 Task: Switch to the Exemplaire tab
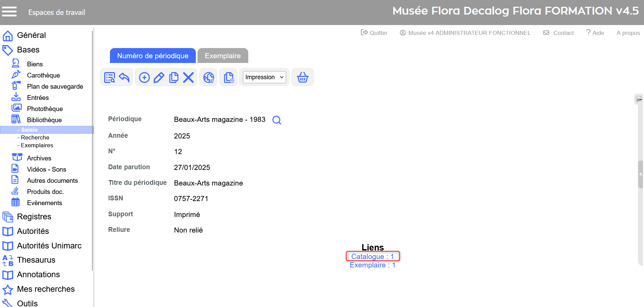[x=223, y=56]
